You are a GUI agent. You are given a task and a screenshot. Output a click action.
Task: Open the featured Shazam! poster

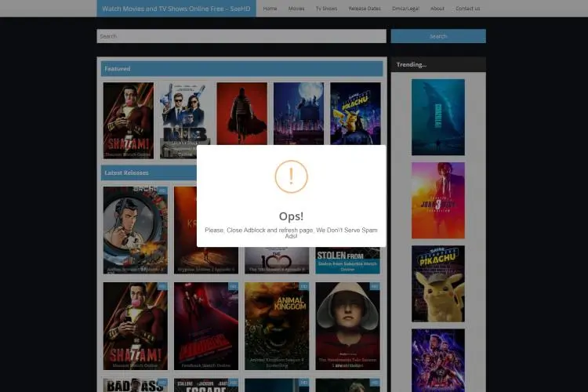(129, 121)
